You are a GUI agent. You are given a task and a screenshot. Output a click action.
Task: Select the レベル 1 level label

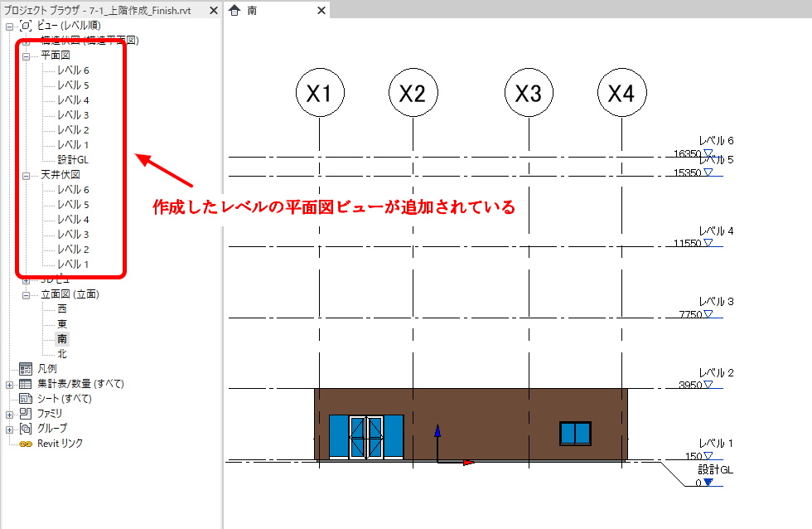click(716, 444)
